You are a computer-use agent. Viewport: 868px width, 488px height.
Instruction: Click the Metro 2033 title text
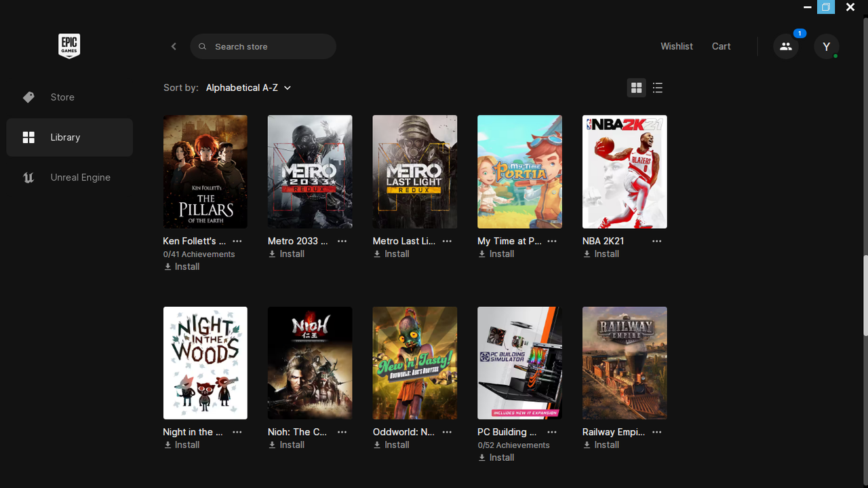coord(298,241)
